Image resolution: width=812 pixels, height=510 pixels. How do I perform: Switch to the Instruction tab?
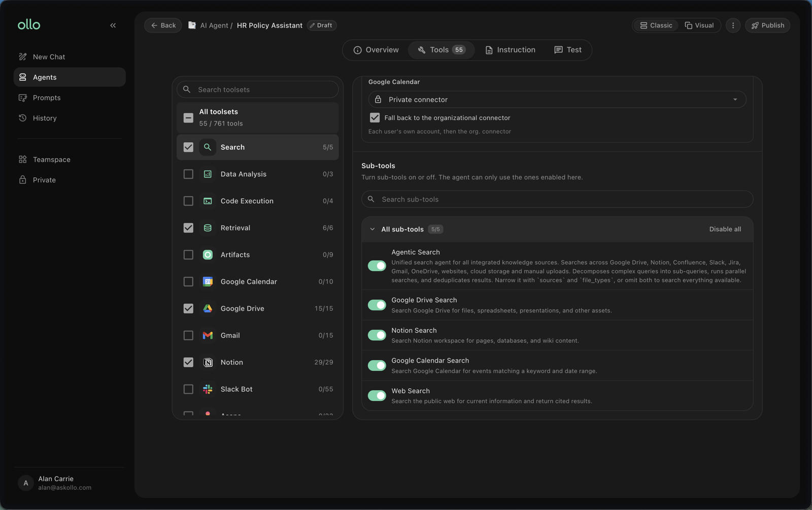point(510,50)
